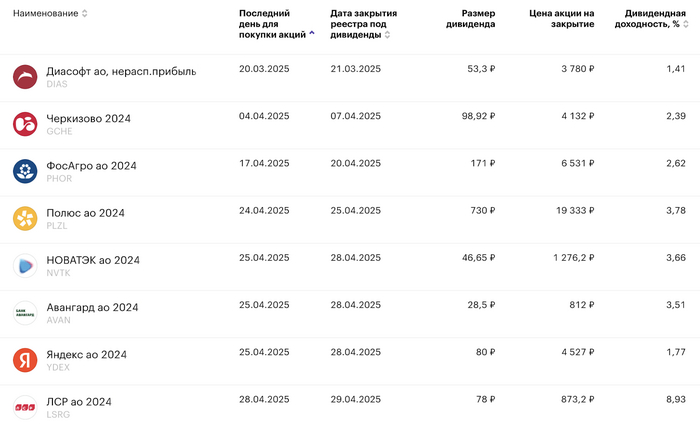The width and height of the screenshot is (700, 431).
Task: Open ЛСР via its logo icon
Action: (25, 406)
